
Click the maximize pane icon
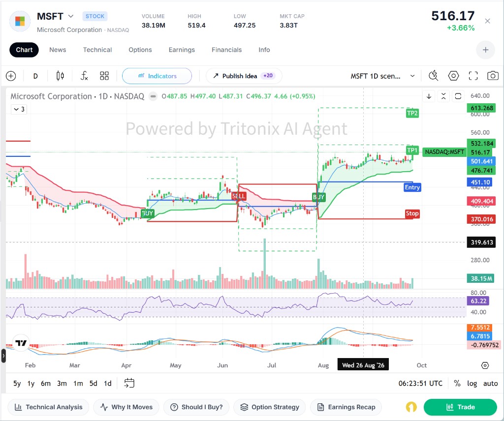tap(458, 96)
